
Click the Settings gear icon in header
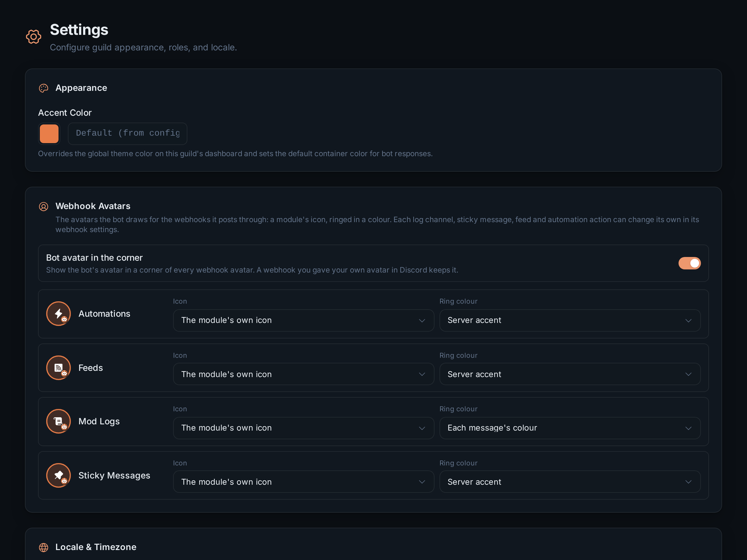pos(33,36)
